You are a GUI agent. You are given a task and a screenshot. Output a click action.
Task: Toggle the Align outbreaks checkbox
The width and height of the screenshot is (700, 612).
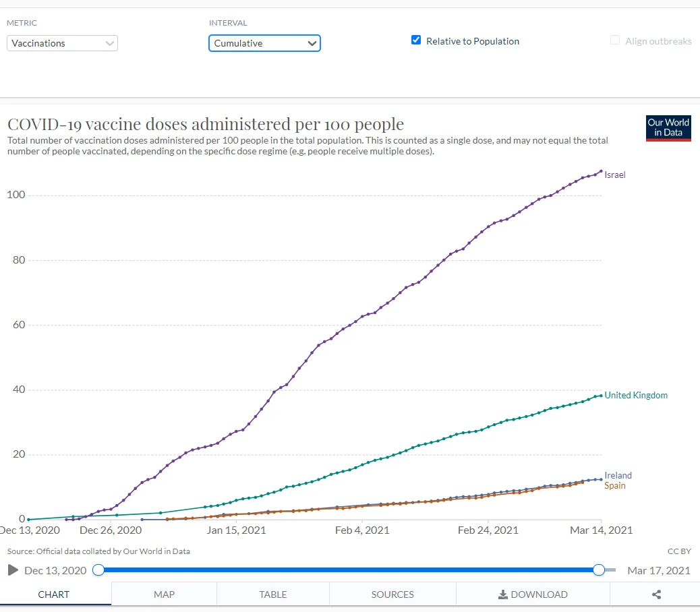615,40
